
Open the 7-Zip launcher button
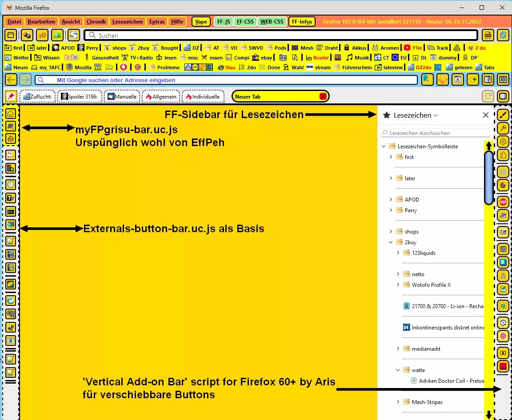click(11, 198)
